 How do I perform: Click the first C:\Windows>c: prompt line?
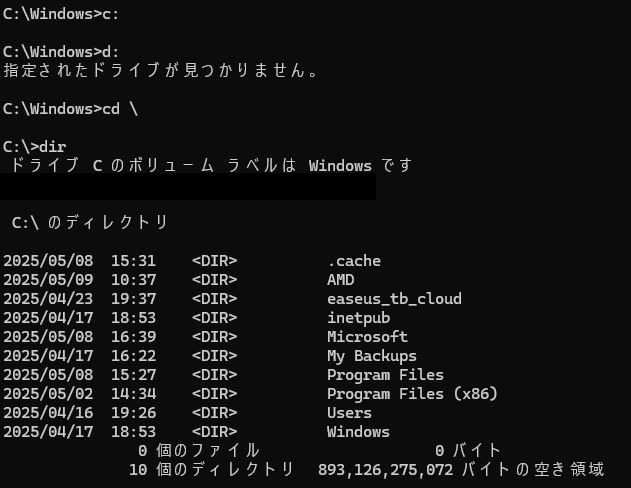[61, 14]
